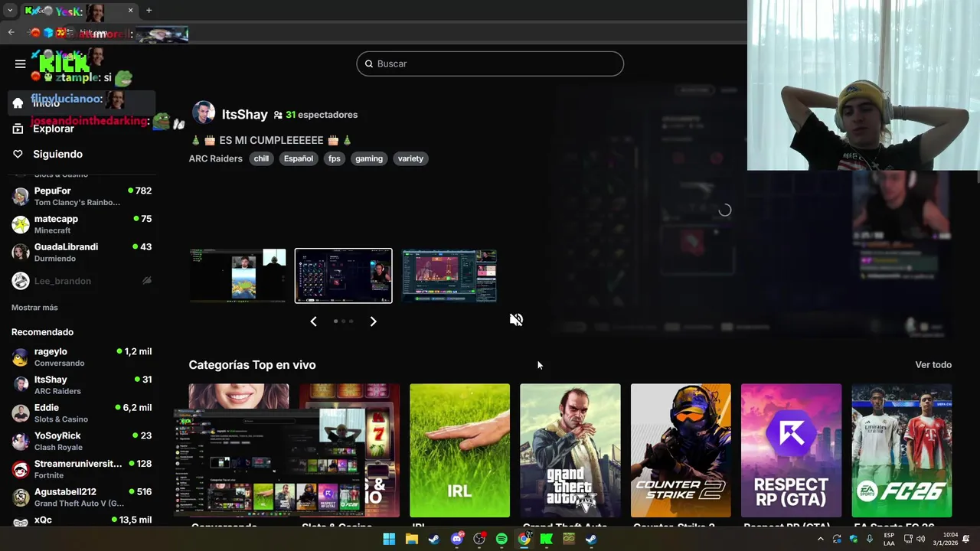The image size is (980, 551).
Task: Select the third carousel stream thumbnail
Action: (x=449, y=275)
